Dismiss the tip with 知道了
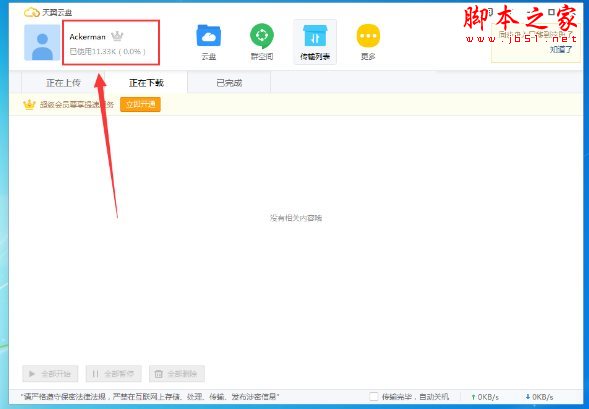589x409 pixels. coord(561,50)
